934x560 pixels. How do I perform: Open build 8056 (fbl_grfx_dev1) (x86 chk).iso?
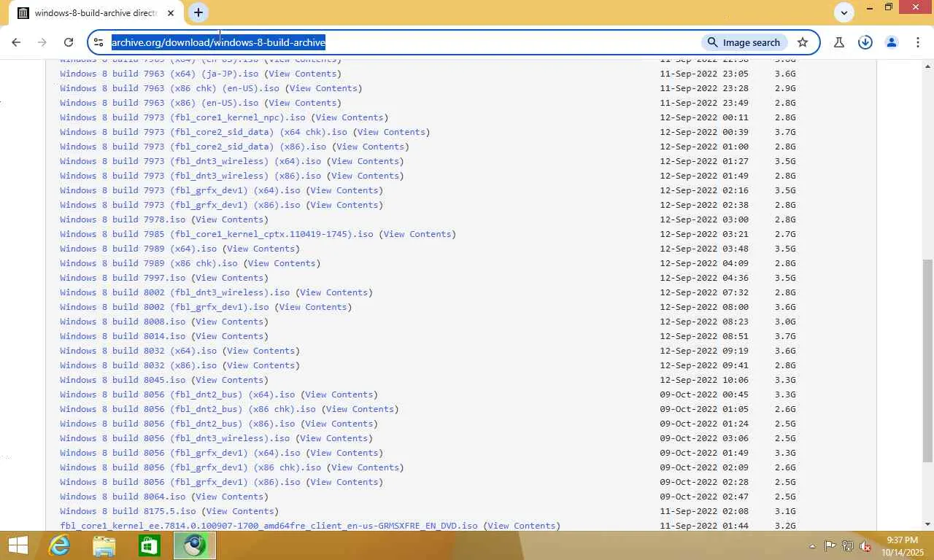(190, 467)
